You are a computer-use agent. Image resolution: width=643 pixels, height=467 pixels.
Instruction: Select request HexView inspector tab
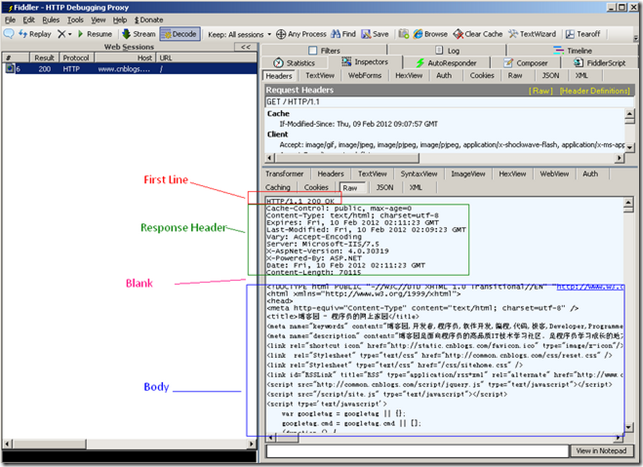coord(408,75)
